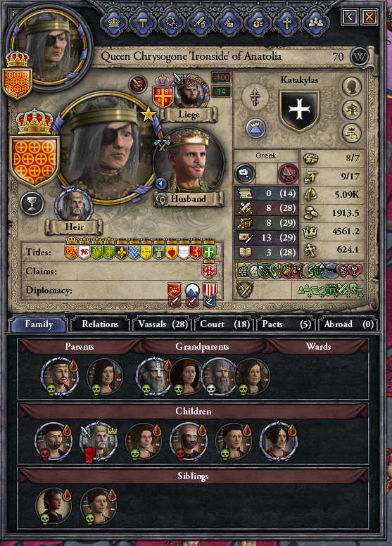Image resolution: width=392 pixels, height=546 pixels.
Task: Click the red Anatolia coat of arms shield
Action: pos(34,160)
